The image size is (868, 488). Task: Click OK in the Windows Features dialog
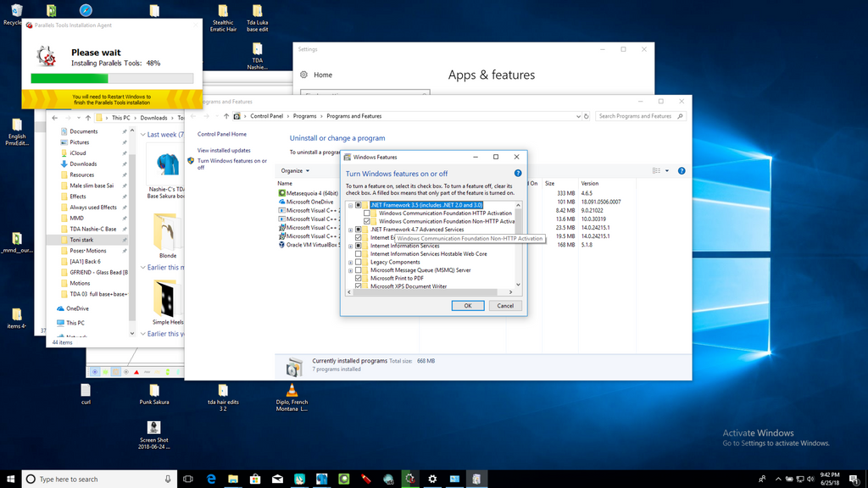(x=468, y=306)
